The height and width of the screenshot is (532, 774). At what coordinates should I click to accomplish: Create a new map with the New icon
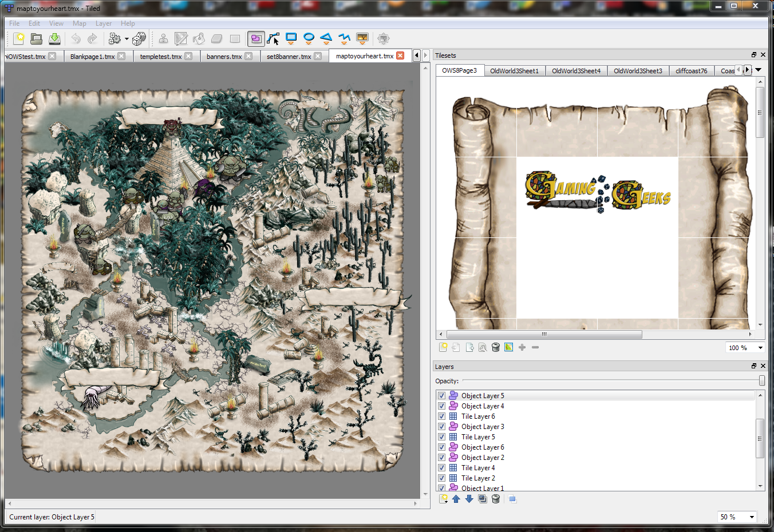point(19,38)
